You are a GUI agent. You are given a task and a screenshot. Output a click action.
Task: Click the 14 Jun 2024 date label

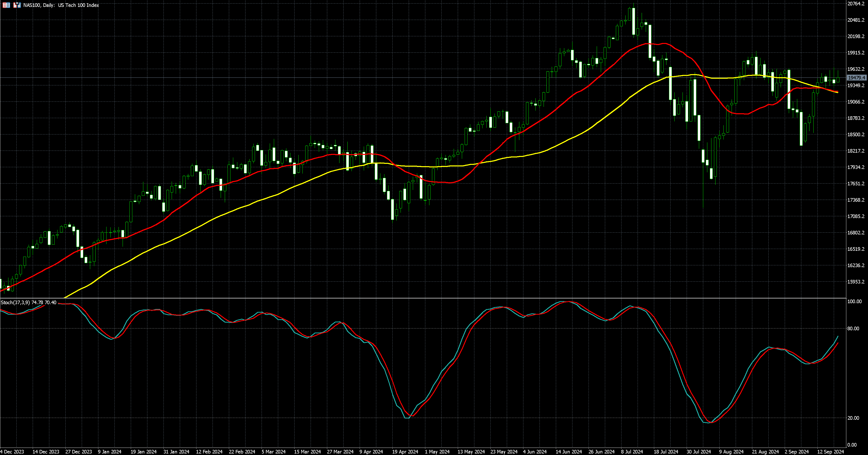[x=569, y=452]
